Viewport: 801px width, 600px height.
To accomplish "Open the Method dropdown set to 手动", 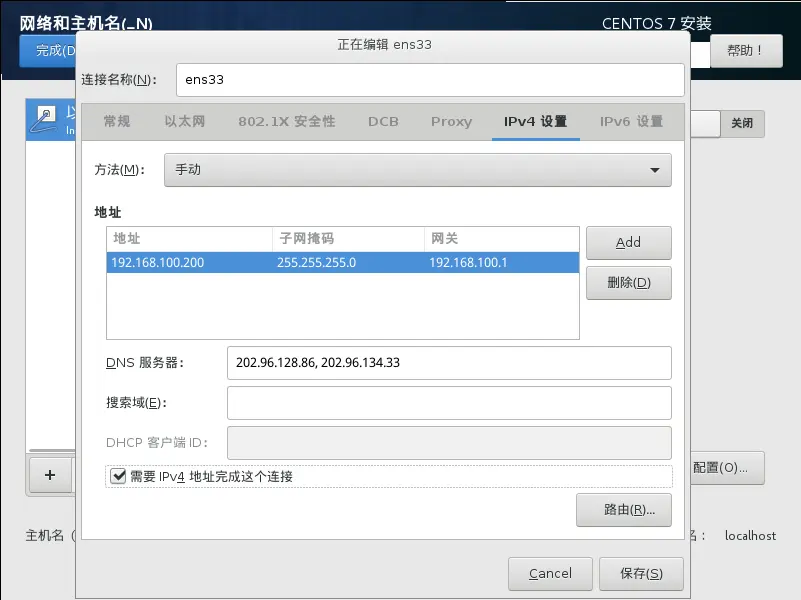I will pos(417,170).
